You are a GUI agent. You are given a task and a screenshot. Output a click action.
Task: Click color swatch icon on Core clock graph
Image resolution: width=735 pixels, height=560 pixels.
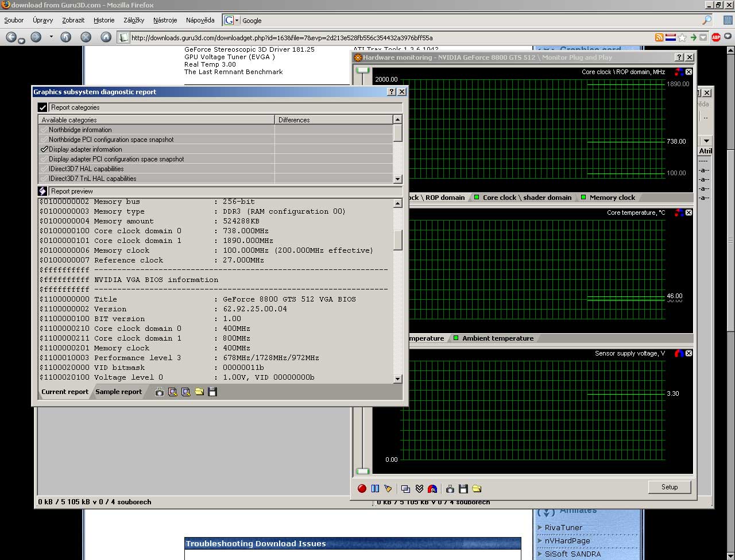point(679,72)
